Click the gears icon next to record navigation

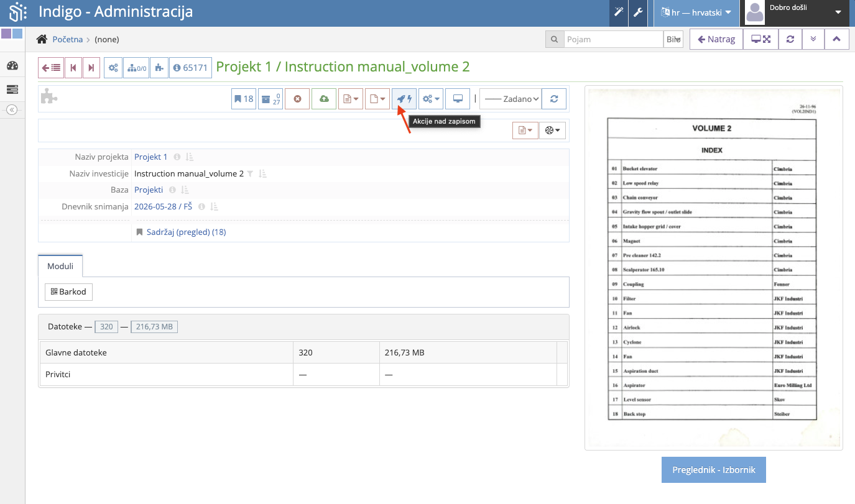click(113, 68)
